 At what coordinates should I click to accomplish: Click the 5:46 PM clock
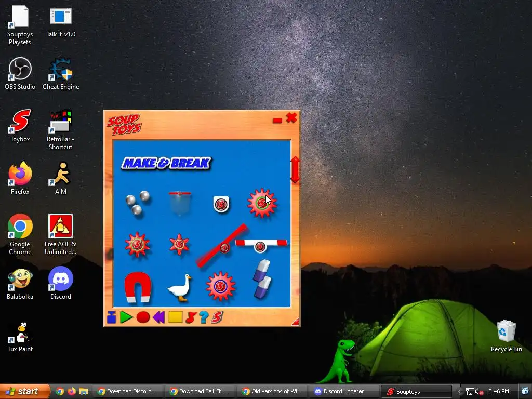pyautogui.click(x=499, y=392)
